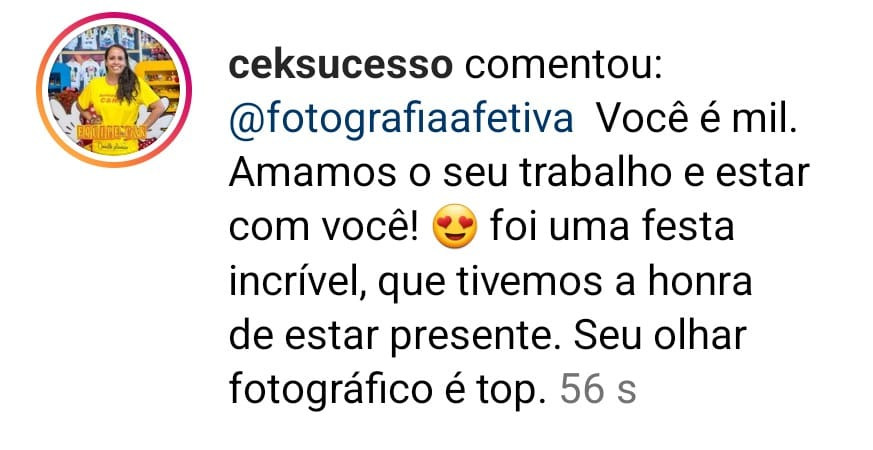Click the heart-eyes emoji in the comment
Screen dimensions: 873x450
455,226
